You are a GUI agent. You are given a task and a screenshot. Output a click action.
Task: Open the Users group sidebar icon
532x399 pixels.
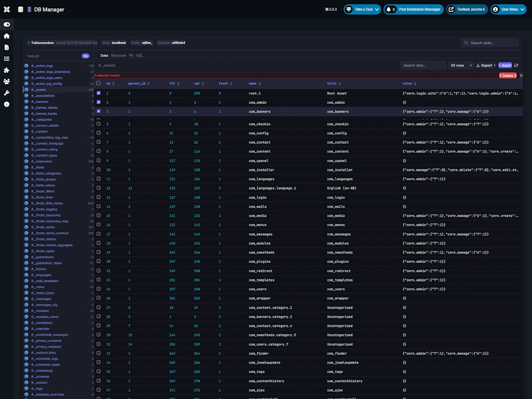[x=6, y=82]
